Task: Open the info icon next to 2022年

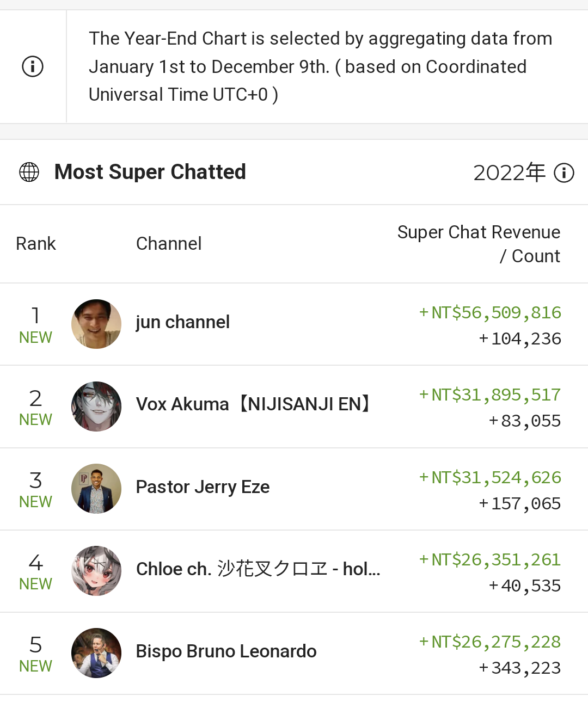Action: pyautogui.click(x=564, y=173)
